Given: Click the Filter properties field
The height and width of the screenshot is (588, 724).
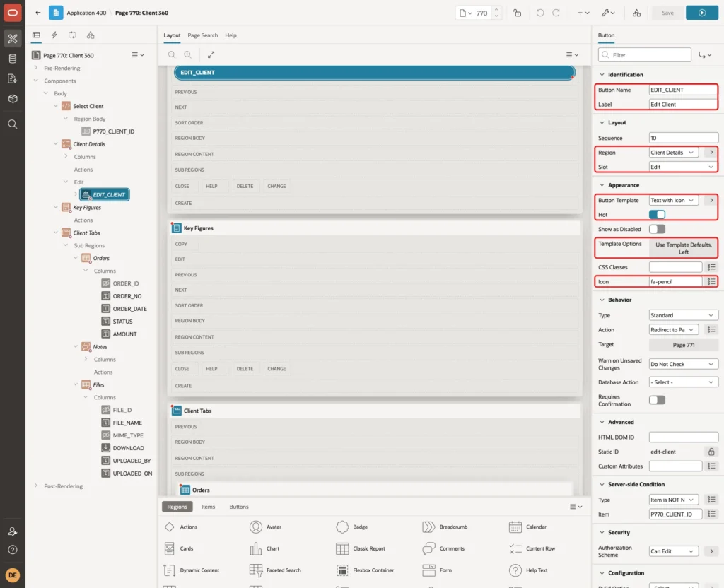Looking at the screenshot, I should (645, 55).
